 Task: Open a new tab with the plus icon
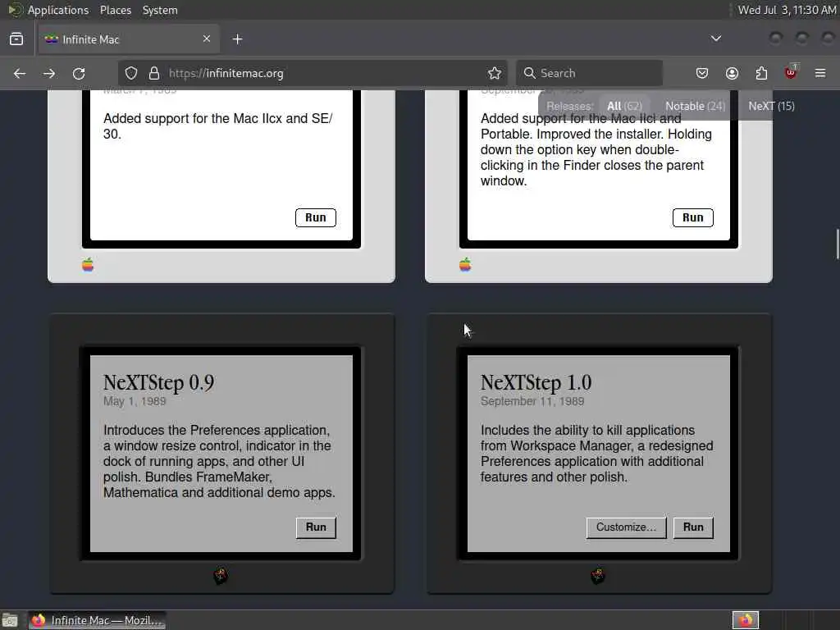coord(237,39)
